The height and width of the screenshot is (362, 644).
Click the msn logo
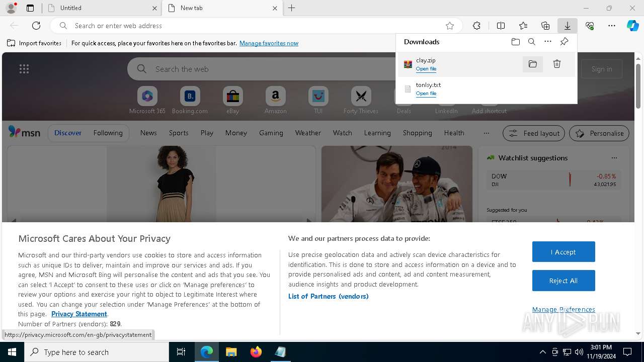24,133
